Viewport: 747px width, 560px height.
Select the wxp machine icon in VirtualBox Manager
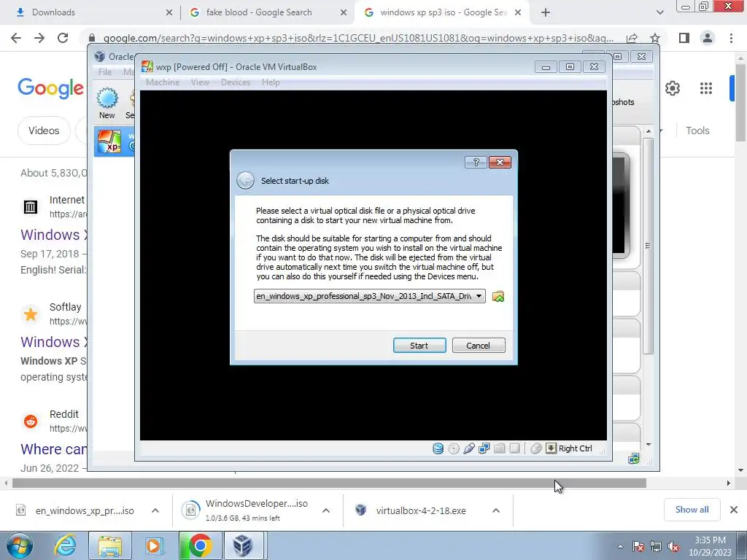click(x=109, y=142)
